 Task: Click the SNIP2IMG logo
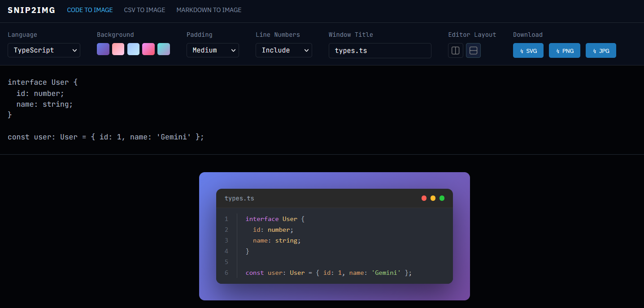click(31, 10)
